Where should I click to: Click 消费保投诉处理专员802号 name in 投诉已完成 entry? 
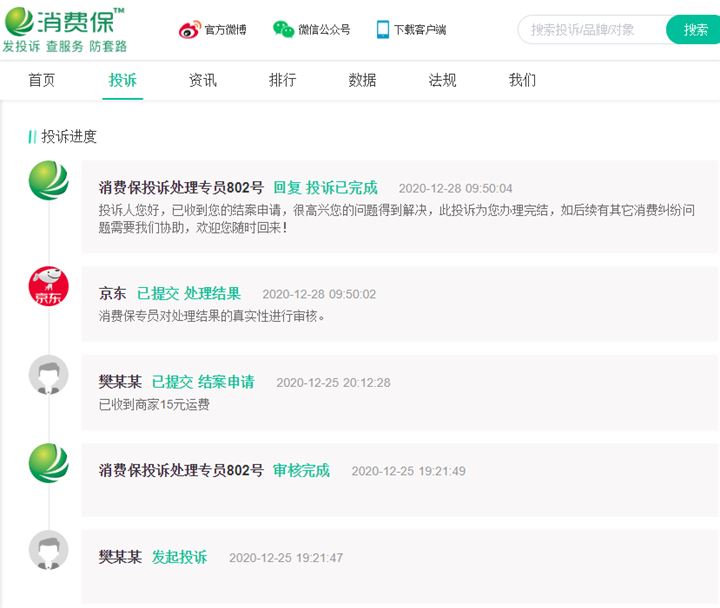[181, 187]
